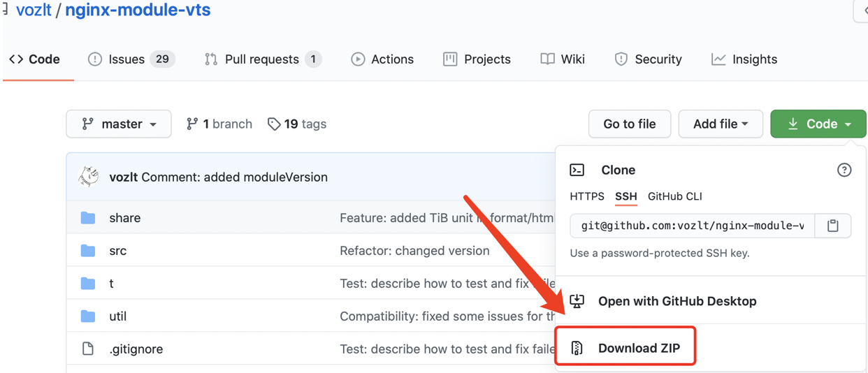Open the nginx-module-vts repository link
868x373 pixels.
click(x=138, y=10)
